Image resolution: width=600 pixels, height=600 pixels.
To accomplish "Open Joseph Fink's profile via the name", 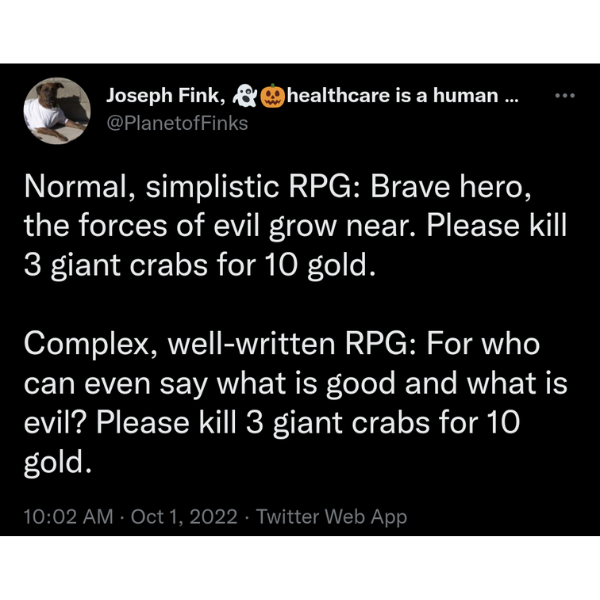I will click(166, 96).
